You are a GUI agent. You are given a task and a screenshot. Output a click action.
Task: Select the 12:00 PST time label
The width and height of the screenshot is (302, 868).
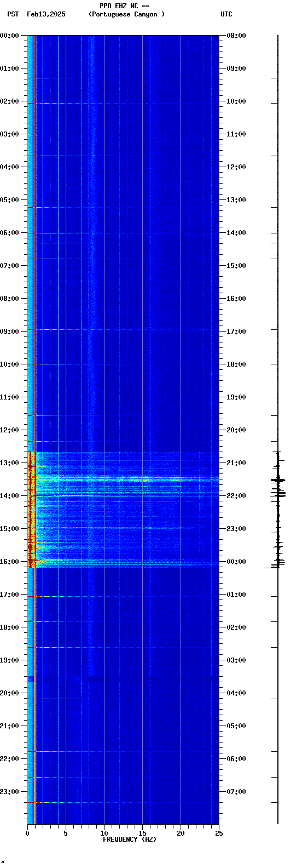(x=10, y=430)
